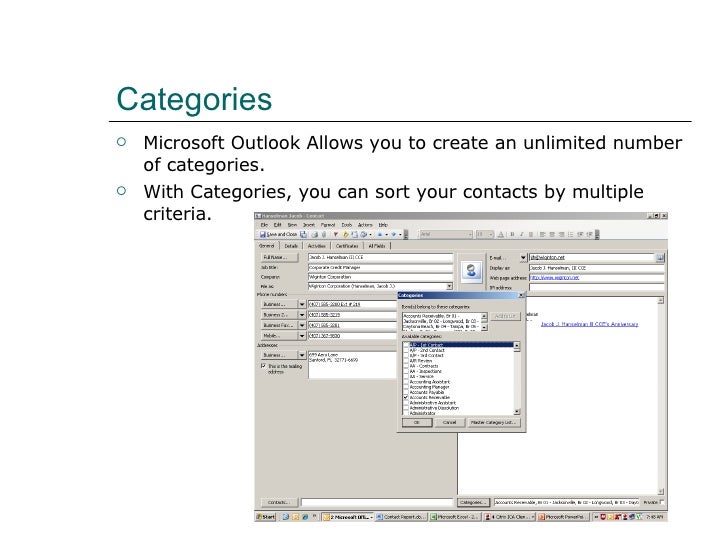Click the Contacts button at bottom
Image resolution: width=728 pixels, height=546 pixels.
pyautogui.click(x=279, y=502)
